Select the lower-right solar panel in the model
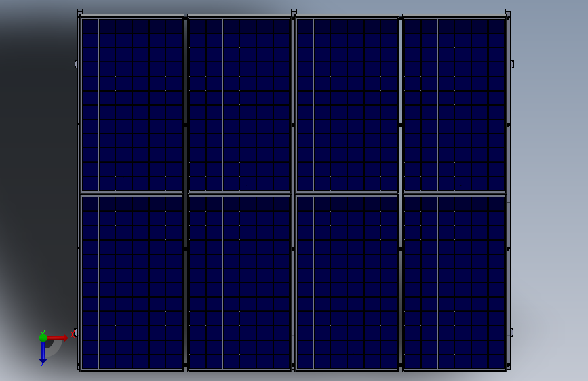This screenshot has width=588, height=381. [x=454, y=283]
